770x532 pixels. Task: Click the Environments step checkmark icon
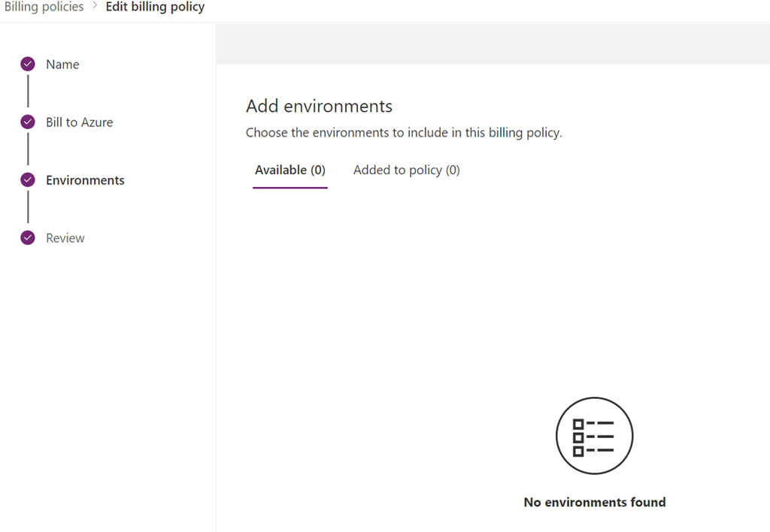pyautogui.click(x=28, y=180)
